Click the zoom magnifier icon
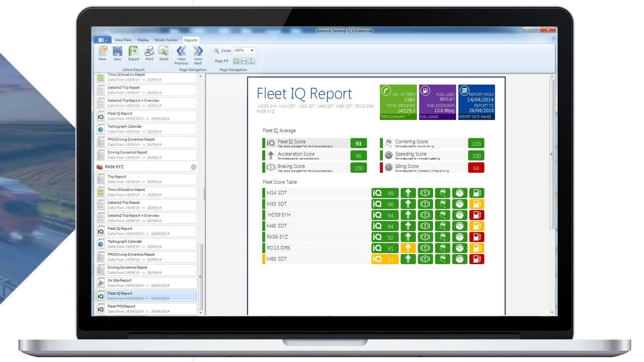644x362 pixels. pyautogui.click(x=217, y=51)
